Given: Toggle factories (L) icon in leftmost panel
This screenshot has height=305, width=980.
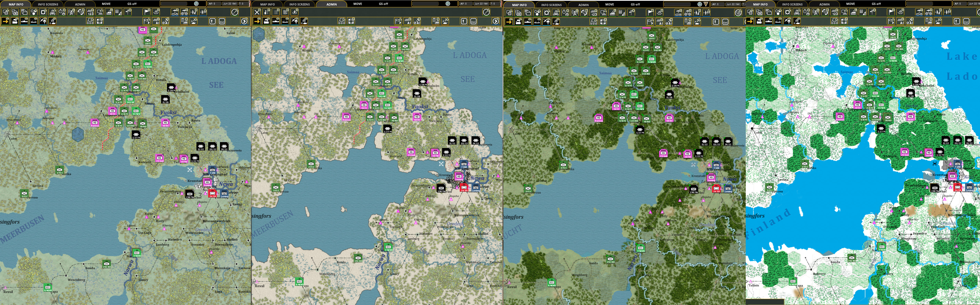Looking at the screenshot, I should [x=109, y=12].
